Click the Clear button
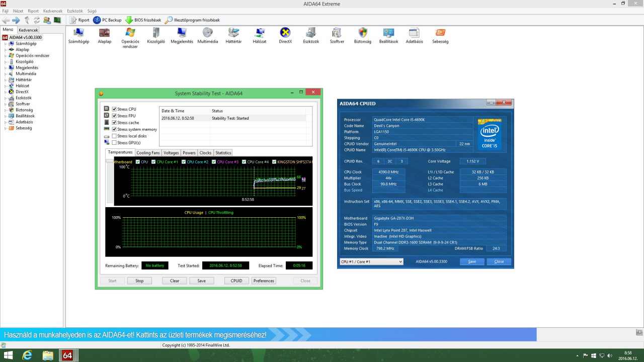This screenshot has height=362, width=644. click(175, 281)
